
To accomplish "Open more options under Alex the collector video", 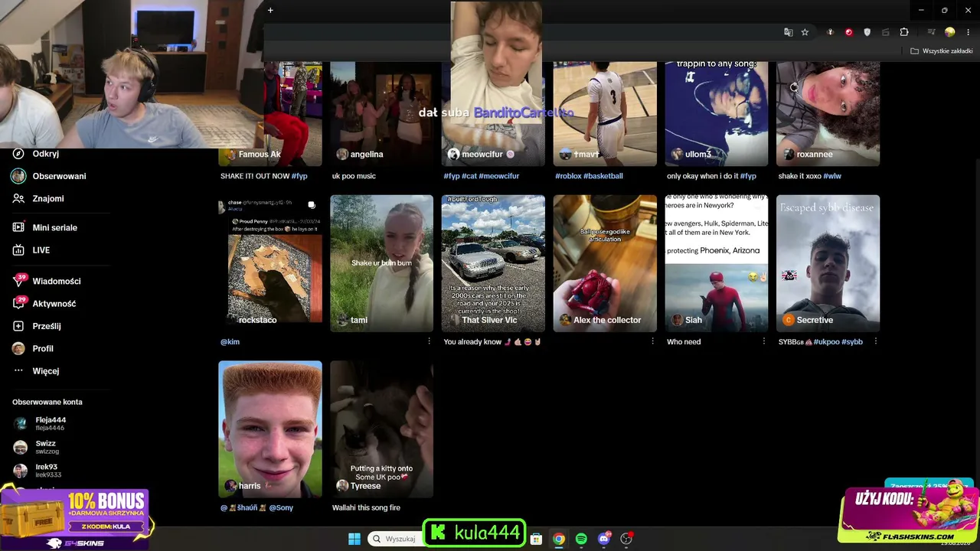I will [652, 341].
